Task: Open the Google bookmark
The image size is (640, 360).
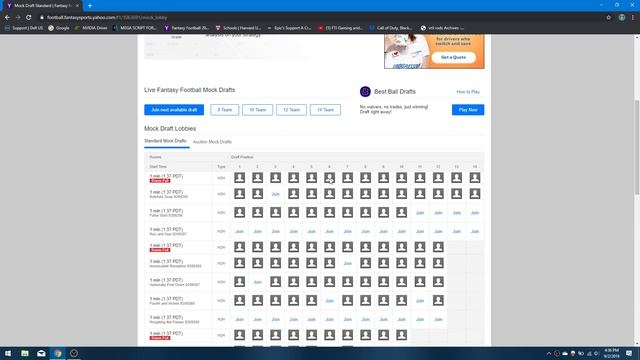Action: [x=59, y=28]
